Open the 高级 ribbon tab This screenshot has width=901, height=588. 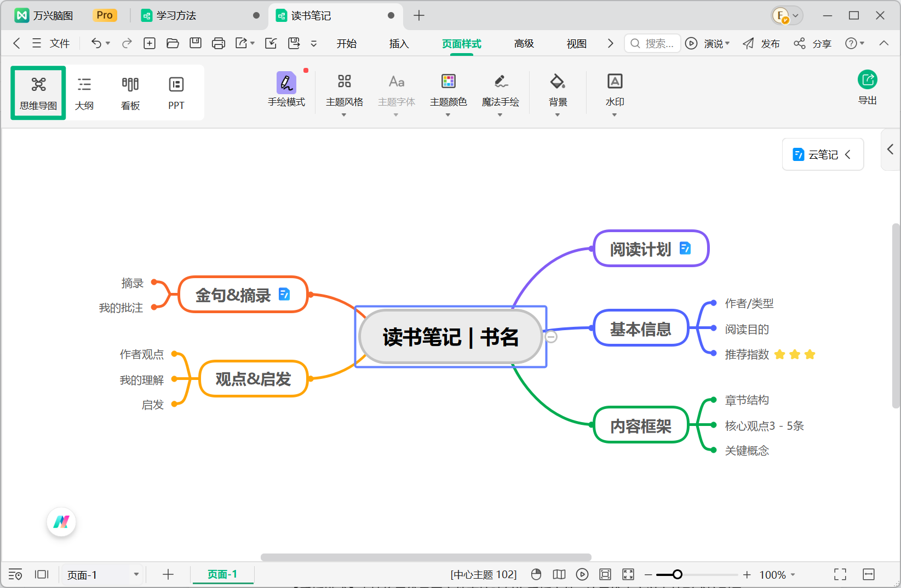click(524, 44)
